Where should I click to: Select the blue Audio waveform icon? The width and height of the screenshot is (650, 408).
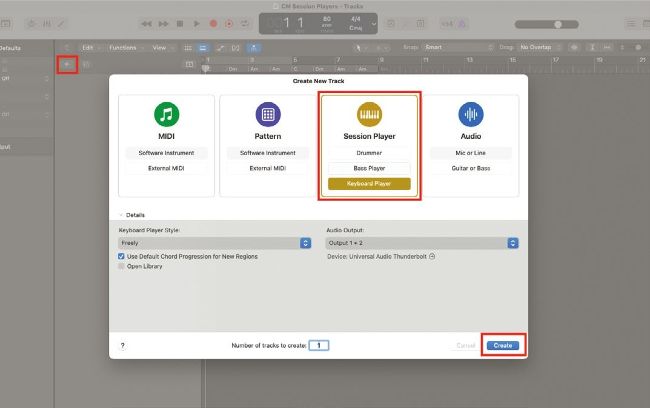[x=471, y=114]
